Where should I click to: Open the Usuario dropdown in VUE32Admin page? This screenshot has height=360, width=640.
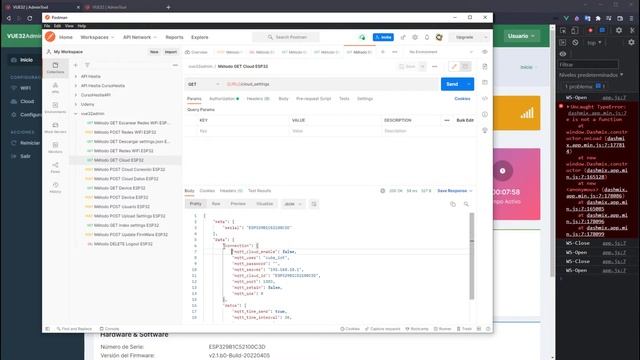pos(521,36)
